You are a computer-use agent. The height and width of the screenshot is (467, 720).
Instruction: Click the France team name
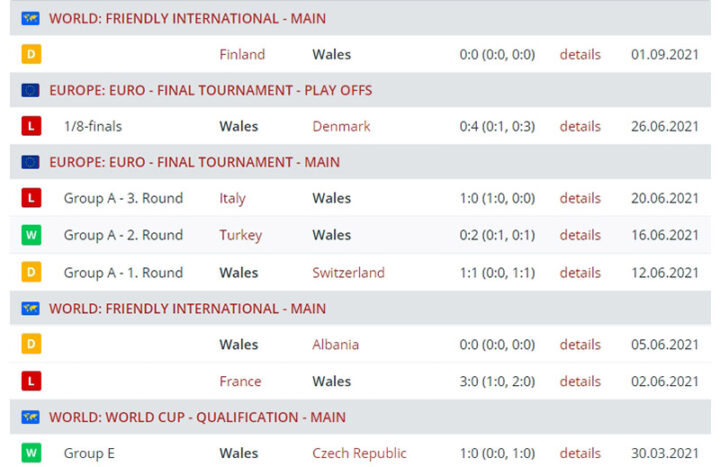pyautogui.click(x=240, y=381)
